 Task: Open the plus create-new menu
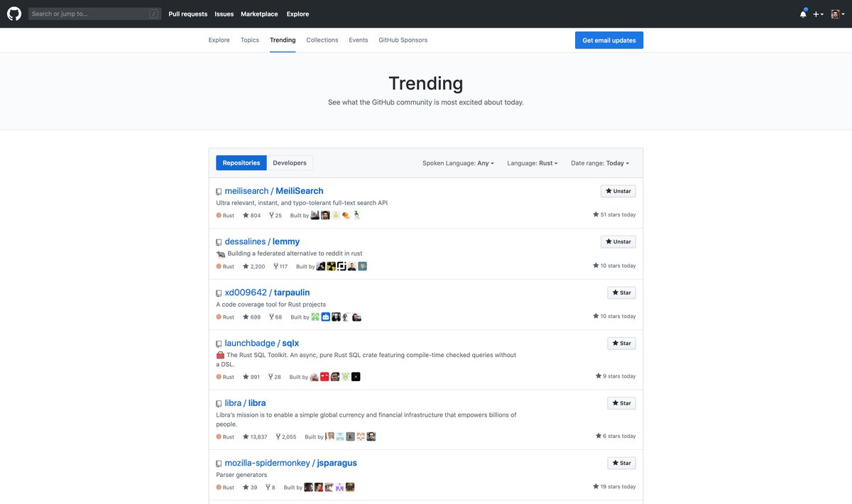(819, 14)
